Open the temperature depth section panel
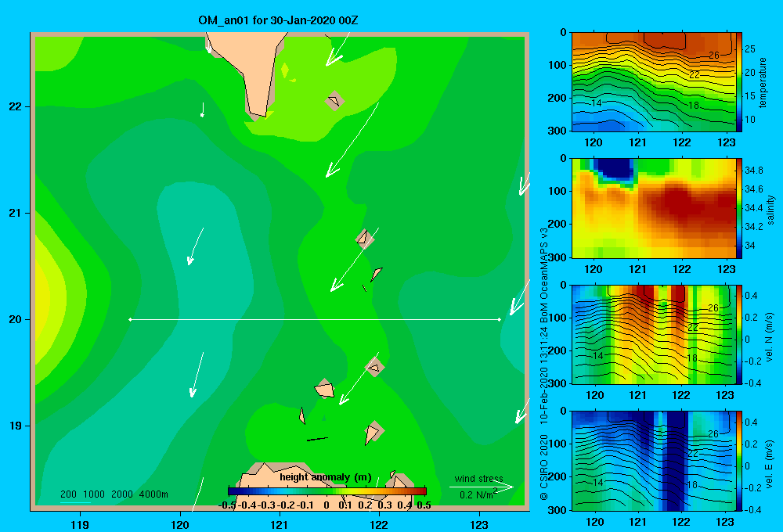783x532 pixels. point(654,82)
